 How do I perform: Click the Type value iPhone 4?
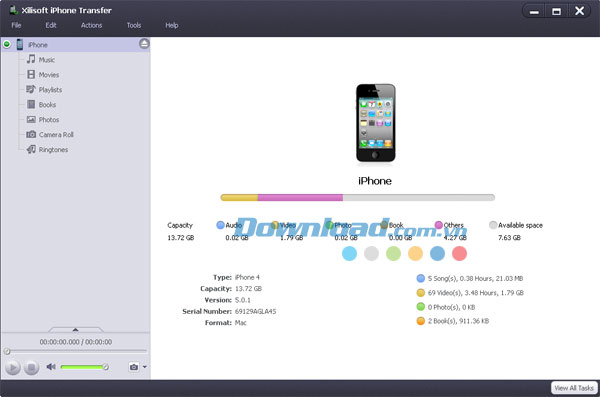pos(247,277)
